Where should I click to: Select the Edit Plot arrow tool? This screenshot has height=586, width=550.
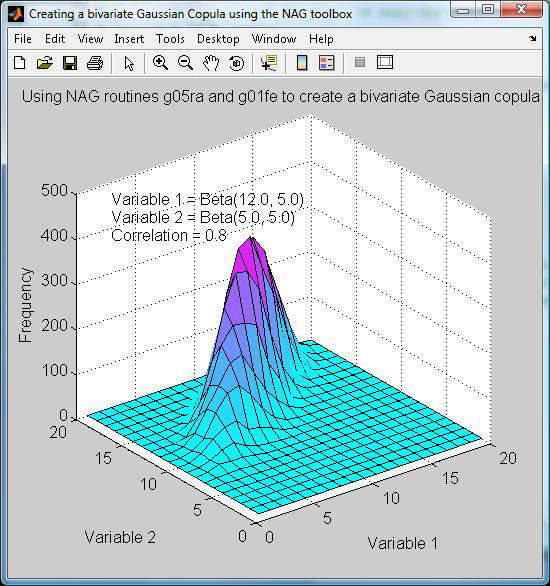coord(129,63)
